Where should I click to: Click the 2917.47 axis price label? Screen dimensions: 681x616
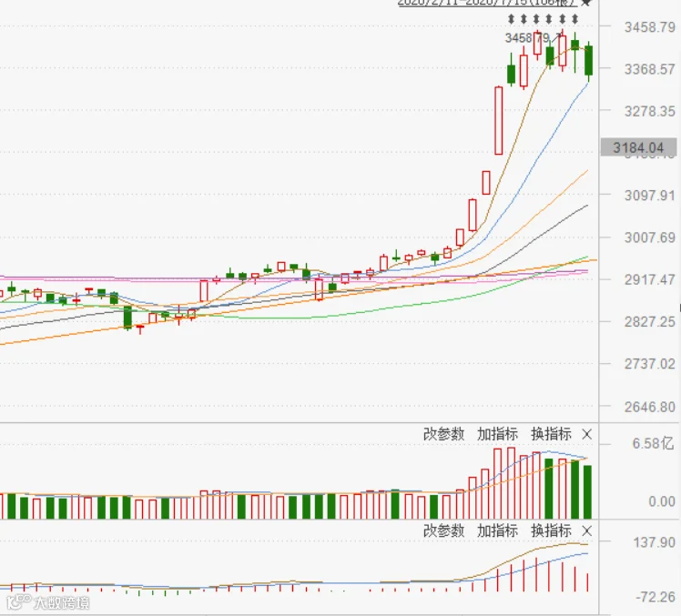coord(650,279)
